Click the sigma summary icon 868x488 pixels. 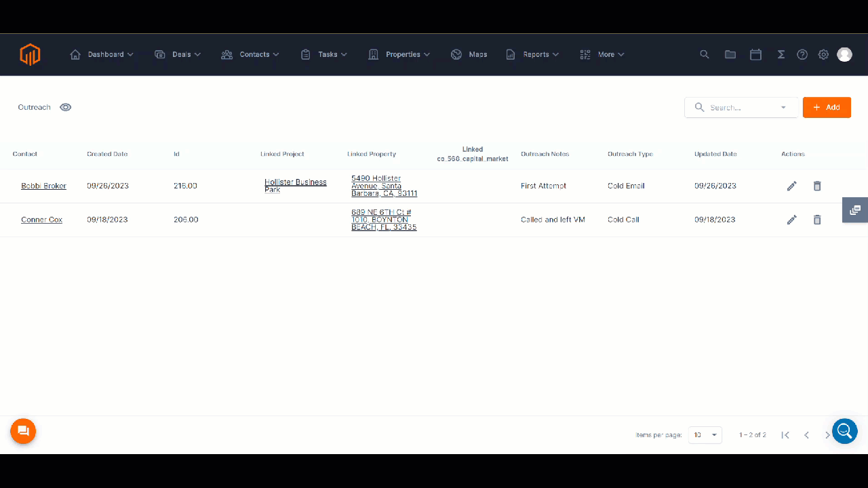[x=781, y=54]
